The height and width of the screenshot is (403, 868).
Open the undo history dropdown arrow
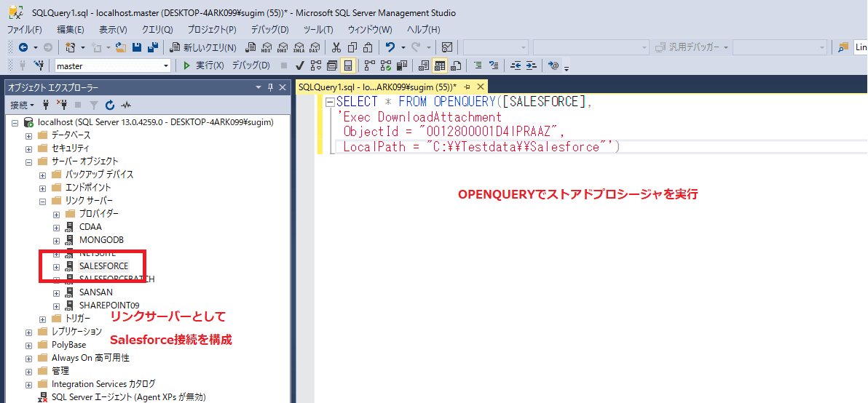(403, 47)
